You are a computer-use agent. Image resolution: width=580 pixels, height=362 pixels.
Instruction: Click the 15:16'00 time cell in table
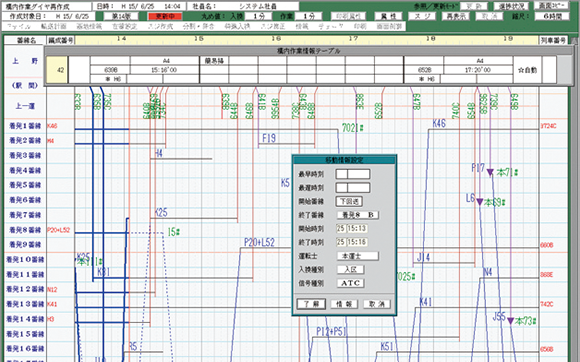(165, 70)
